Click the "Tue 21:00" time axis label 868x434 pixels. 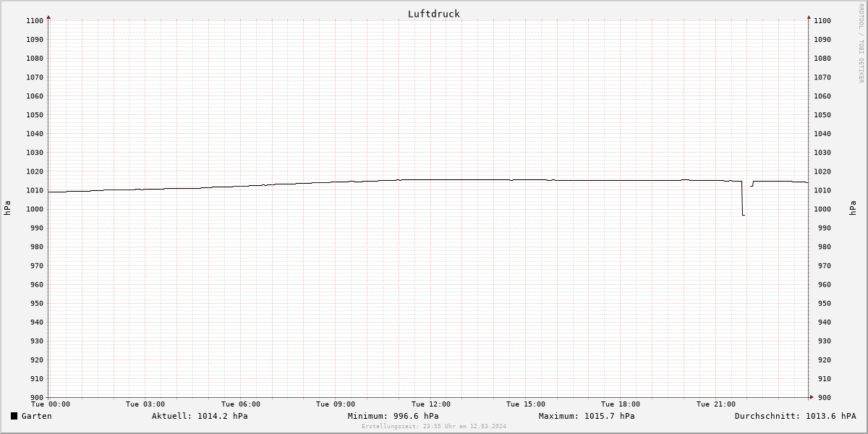click(x=716, y=404)
